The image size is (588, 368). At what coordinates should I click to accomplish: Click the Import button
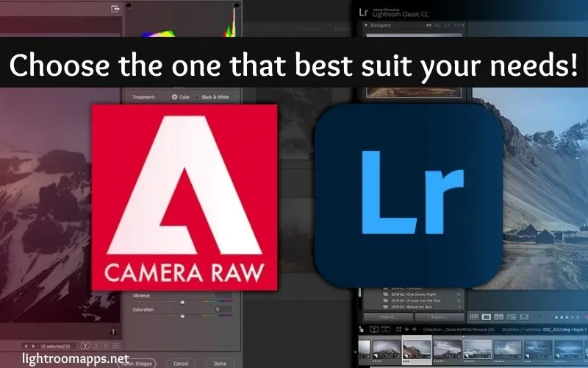(x=388, y=317)
